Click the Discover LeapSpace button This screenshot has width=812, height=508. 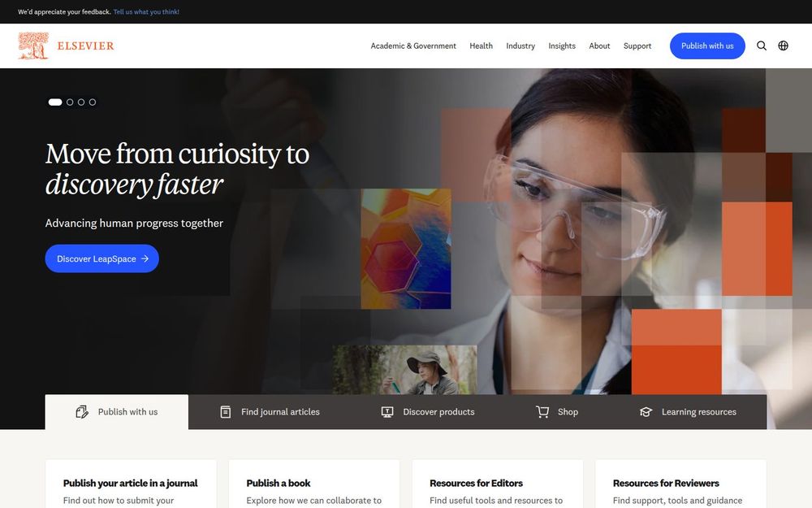click(102, 258)
